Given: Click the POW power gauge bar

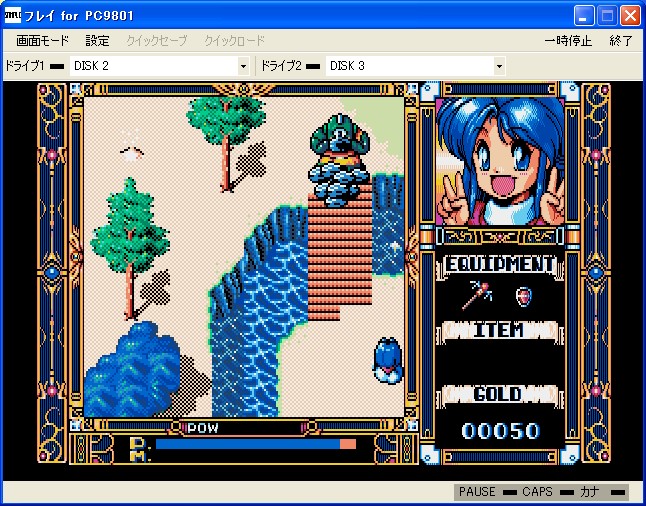Looking at the screenshot, I should [255, 444].
